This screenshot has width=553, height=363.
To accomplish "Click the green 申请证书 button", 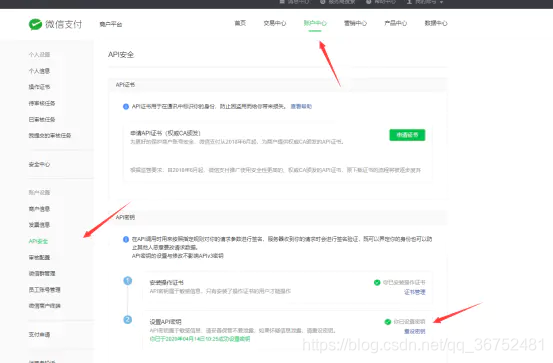I will [407, 135].
